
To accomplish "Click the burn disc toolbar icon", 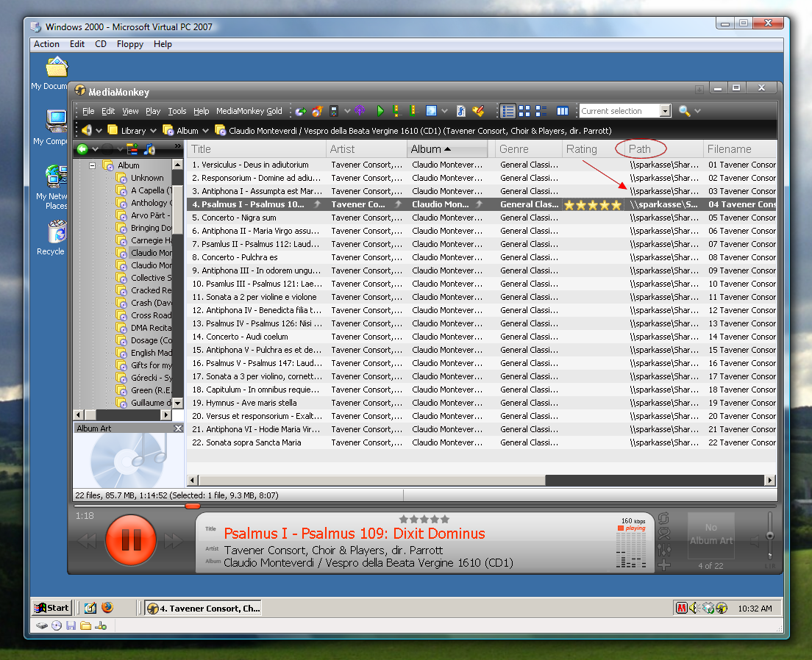I will point(318,111).
